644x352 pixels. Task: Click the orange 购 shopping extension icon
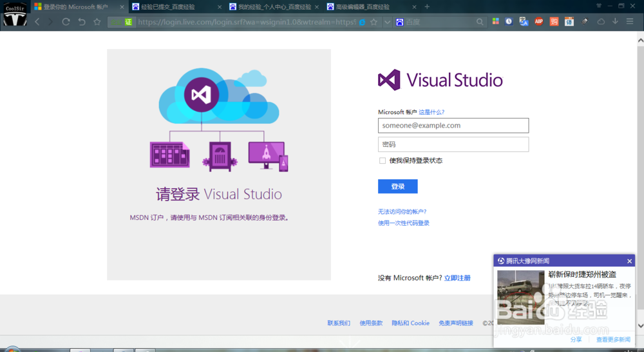[554, 21]
